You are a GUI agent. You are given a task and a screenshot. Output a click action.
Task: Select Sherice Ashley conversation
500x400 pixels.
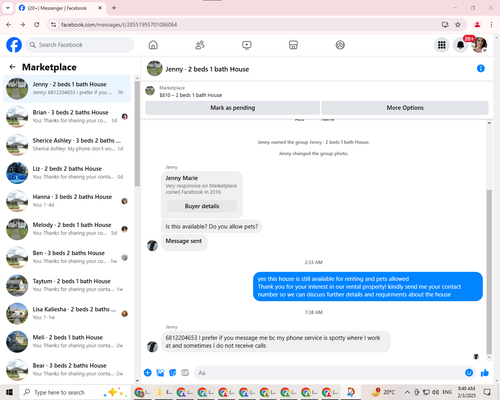67,145
